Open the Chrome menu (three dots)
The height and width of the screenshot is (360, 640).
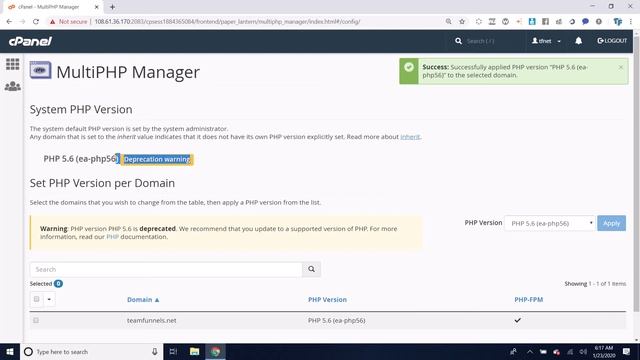coord(631,22)
